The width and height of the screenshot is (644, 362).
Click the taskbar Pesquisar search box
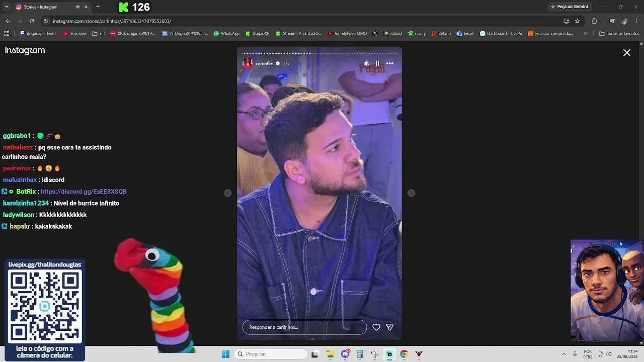coord(271,354)
